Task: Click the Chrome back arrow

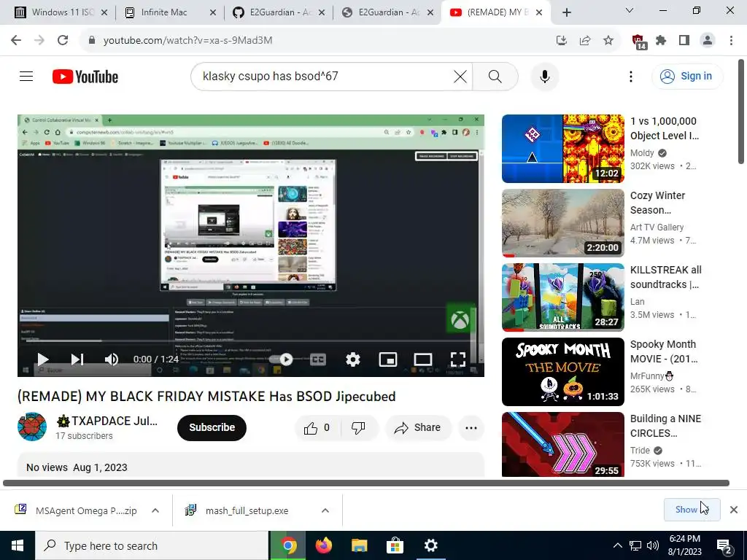Action: (16, 40)
